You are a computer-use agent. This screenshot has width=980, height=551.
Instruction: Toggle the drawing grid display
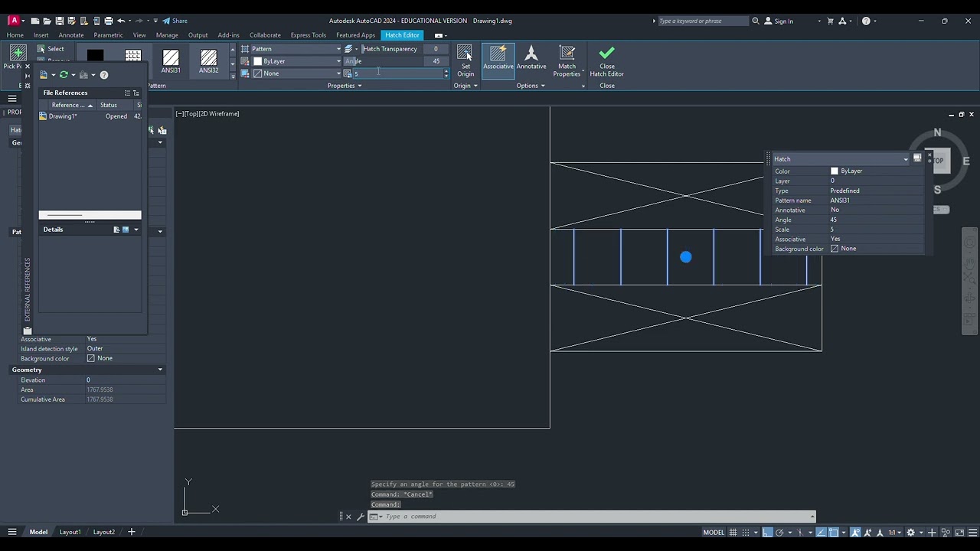(733, 533)
